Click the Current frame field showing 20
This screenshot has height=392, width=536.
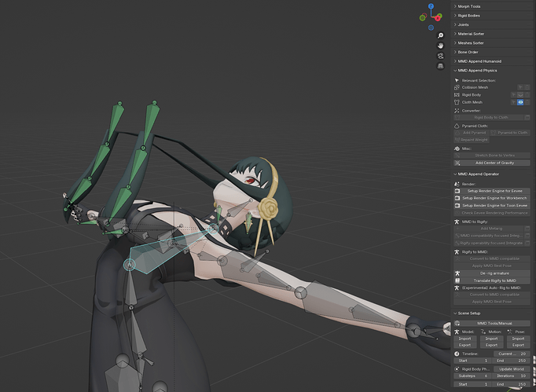coord(512,354)
